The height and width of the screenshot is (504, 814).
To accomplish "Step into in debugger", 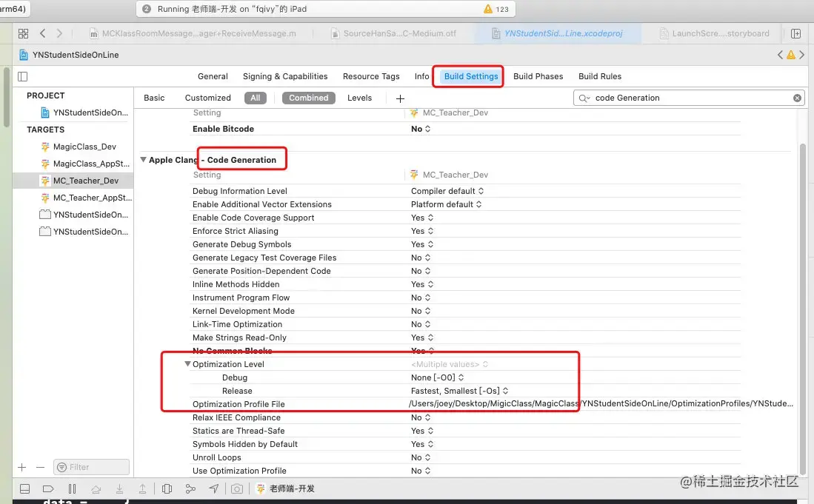I will pos(119,488).
